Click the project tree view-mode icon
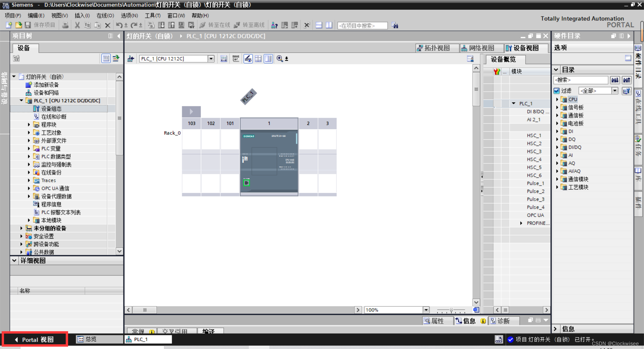644x349 pixels. tap(106, 58)
